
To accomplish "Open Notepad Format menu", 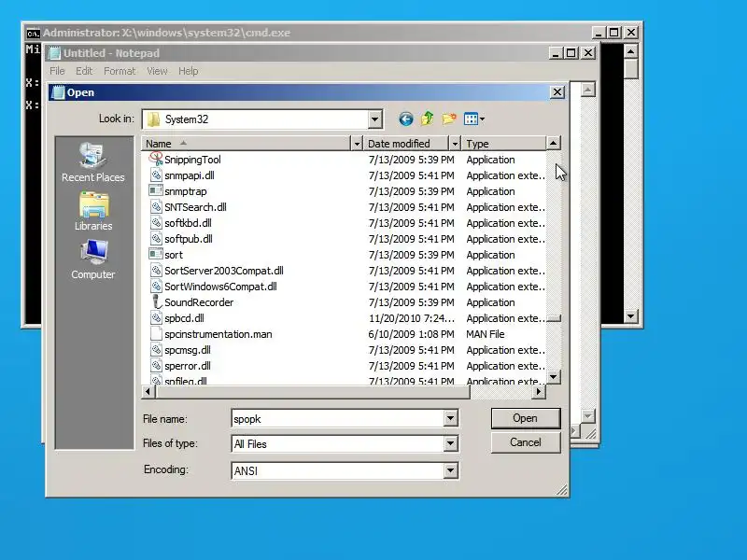I will 120,71.
